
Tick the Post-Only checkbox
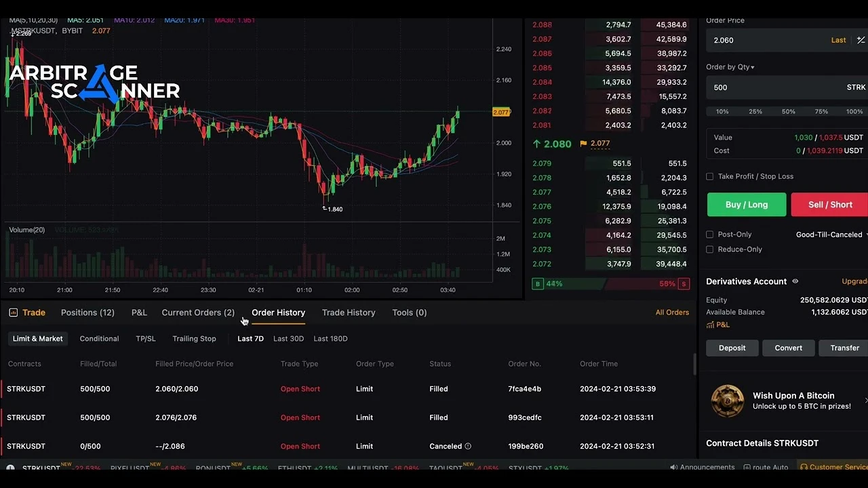point(710,235)
